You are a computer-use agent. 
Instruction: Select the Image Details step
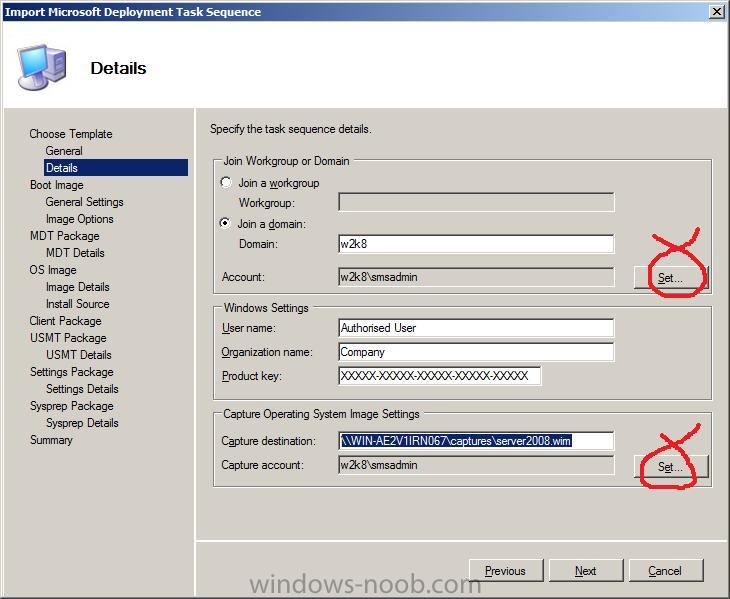(78, 287)
